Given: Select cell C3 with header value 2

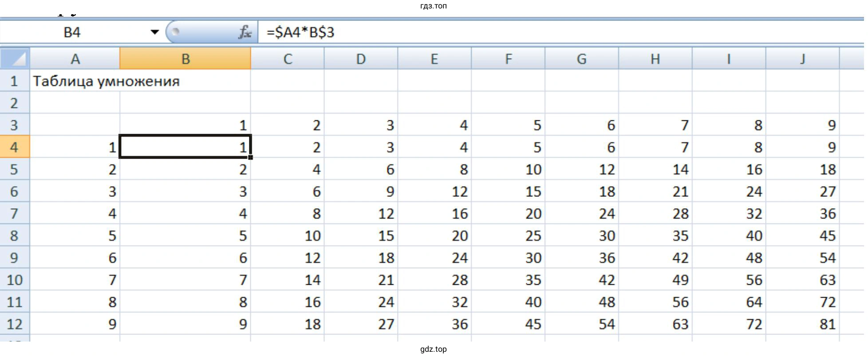Looking at the screenshot, I should [288, 125].
